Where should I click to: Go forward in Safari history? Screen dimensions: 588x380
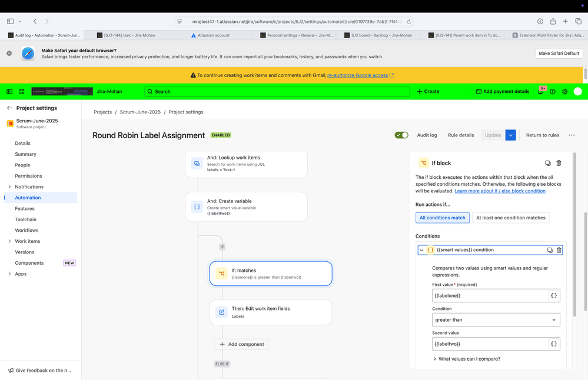tap(47, 21)
